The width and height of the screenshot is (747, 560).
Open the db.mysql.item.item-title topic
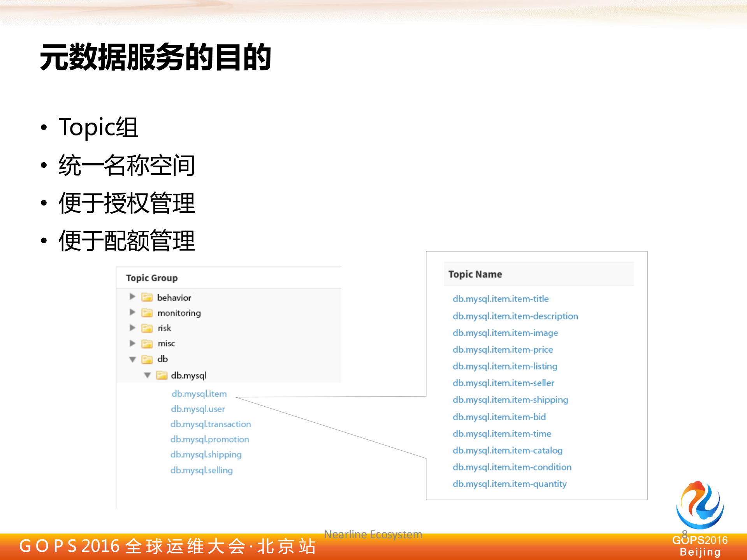(x=501, y=298)
